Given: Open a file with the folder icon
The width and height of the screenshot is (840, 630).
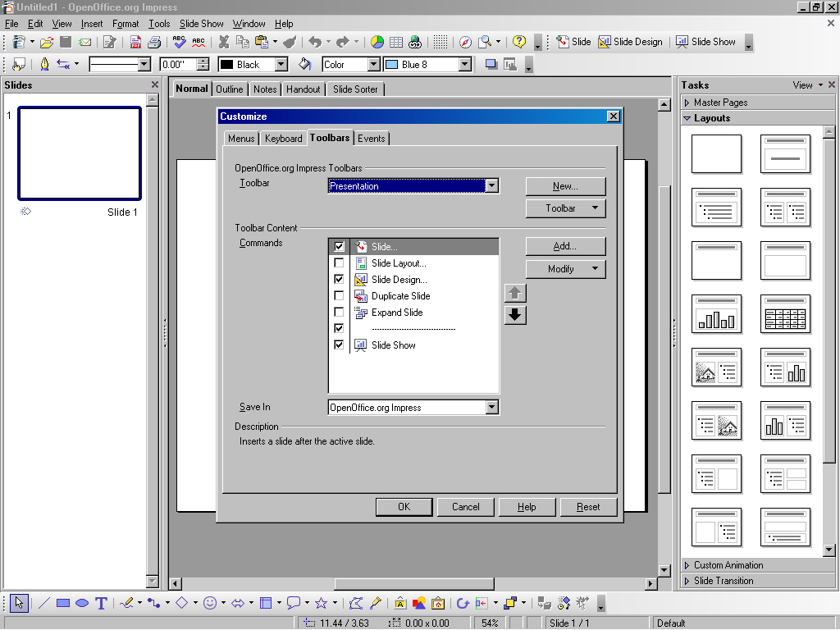Looking at the screenshot, I should tap(47, 42).
